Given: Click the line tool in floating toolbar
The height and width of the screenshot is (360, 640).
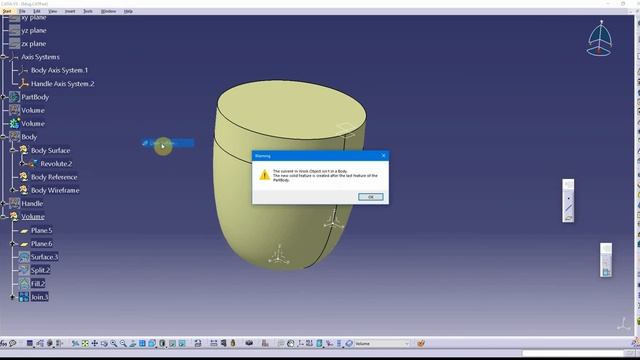Looking at the screenshot, I should [568, 208].
